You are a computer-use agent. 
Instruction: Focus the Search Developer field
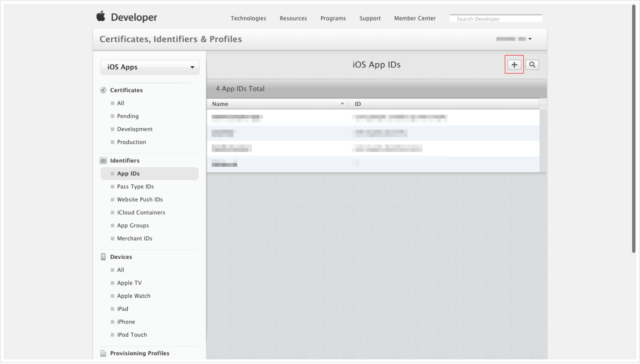[x=496, y=19]
